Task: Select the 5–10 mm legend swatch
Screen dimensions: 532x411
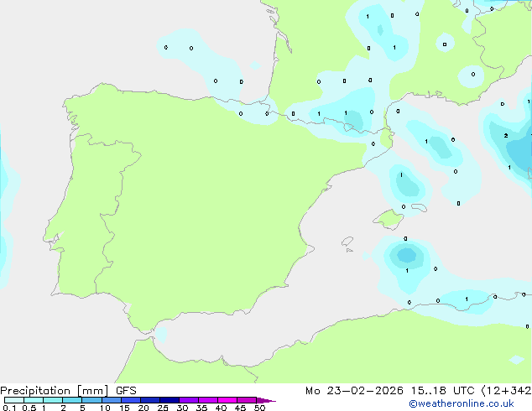Action: [91, 400]
